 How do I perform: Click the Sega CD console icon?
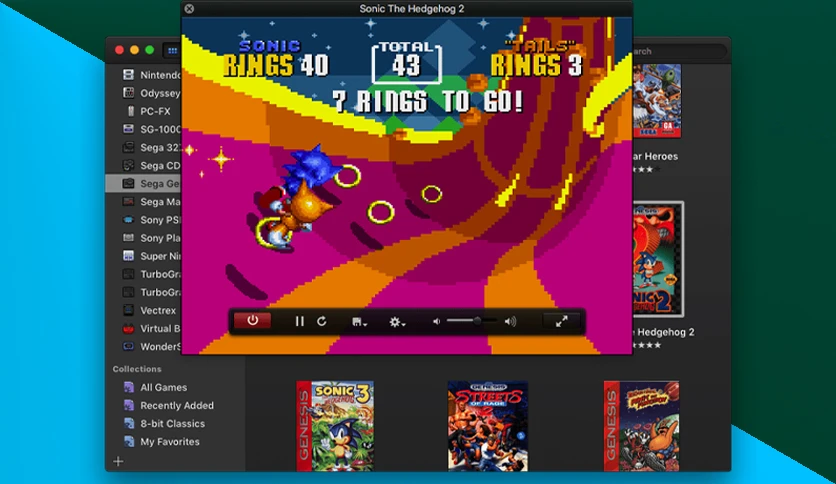coord(128,165)
